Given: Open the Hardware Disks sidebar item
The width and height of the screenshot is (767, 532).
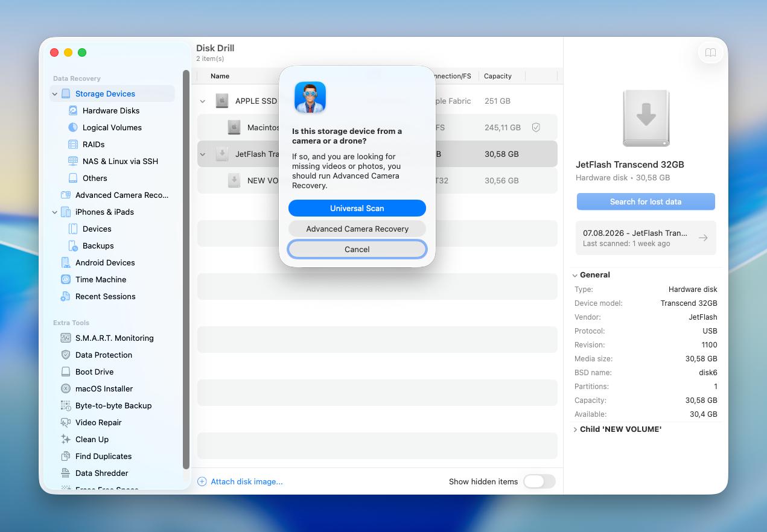Looking at the screenshot, I should tap(111, 110).
